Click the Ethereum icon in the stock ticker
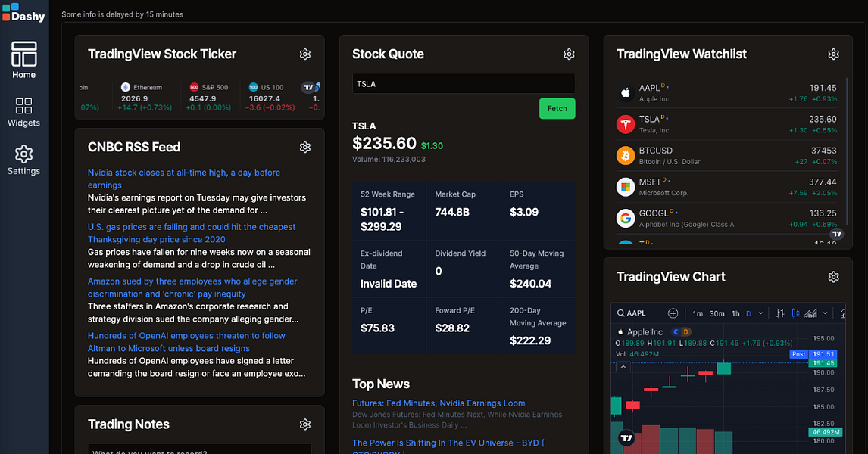The height and width of the screenshot is (454, 868). pyautogui.click(x=126, y=87)
